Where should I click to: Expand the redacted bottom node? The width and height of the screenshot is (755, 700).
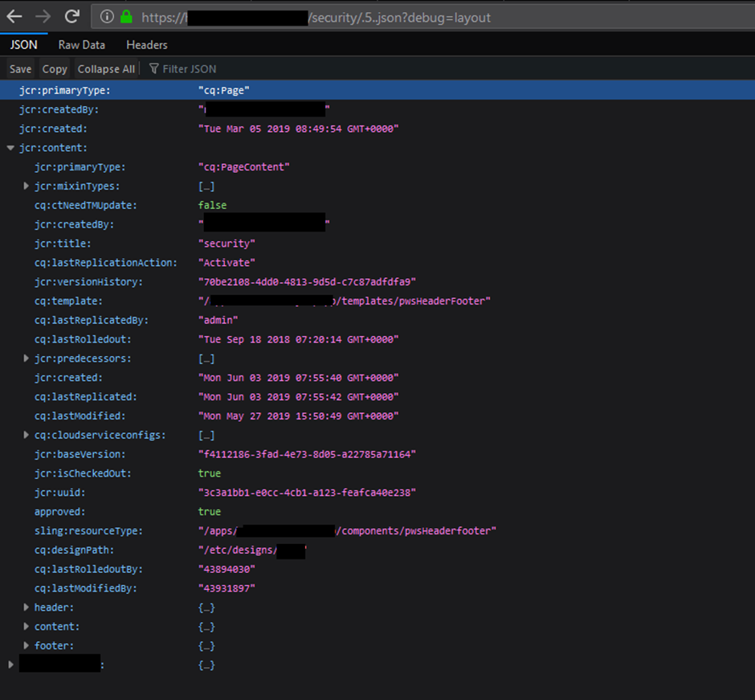click(x=10, y=665)
